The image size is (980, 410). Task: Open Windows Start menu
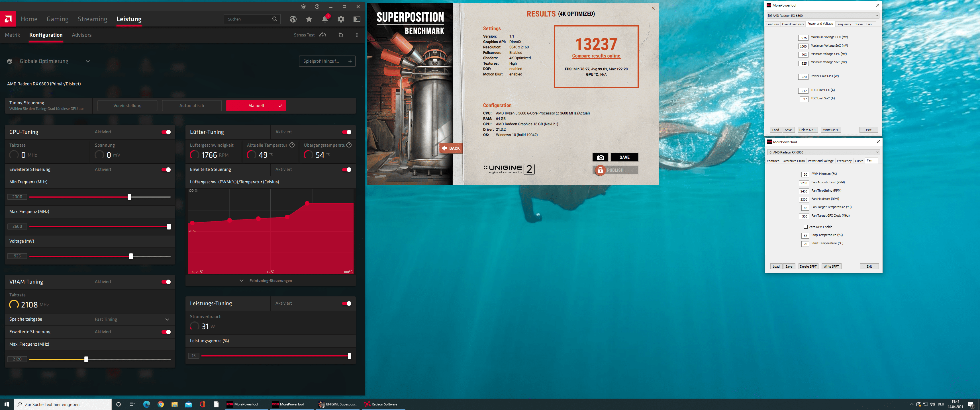[x=7, y=404]
